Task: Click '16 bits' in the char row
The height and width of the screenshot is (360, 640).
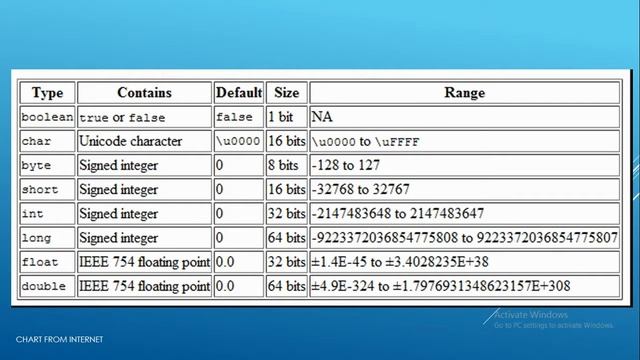Action: coord(287,141)
